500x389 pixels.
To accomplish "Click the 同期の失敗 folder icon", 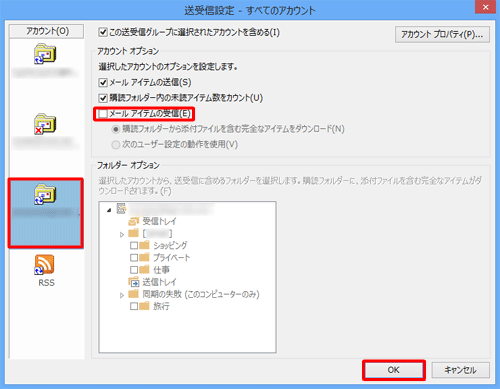I will coord(133,294).
